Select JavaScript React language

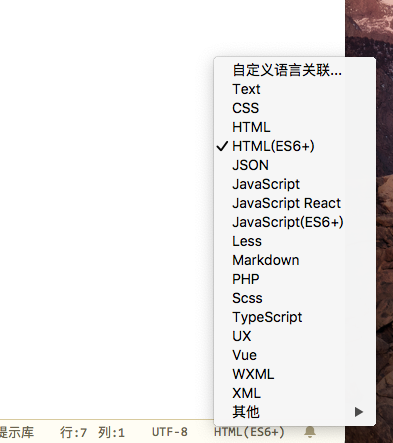coord(295,203)
